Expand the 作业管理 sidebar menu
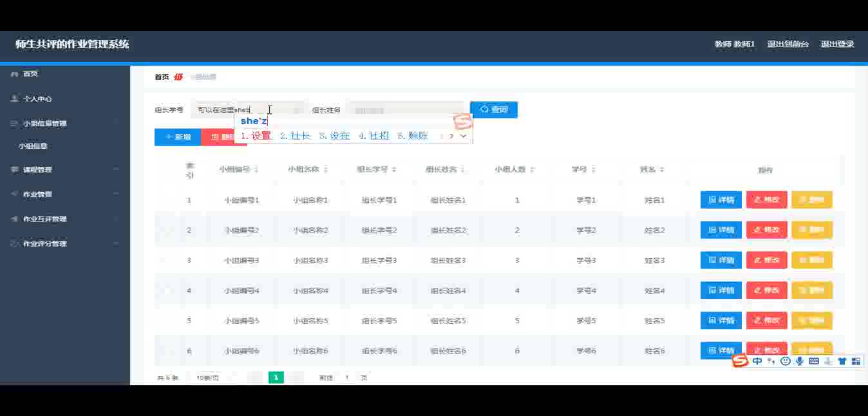This screenshot has width=868, height=416. point(64,194)
